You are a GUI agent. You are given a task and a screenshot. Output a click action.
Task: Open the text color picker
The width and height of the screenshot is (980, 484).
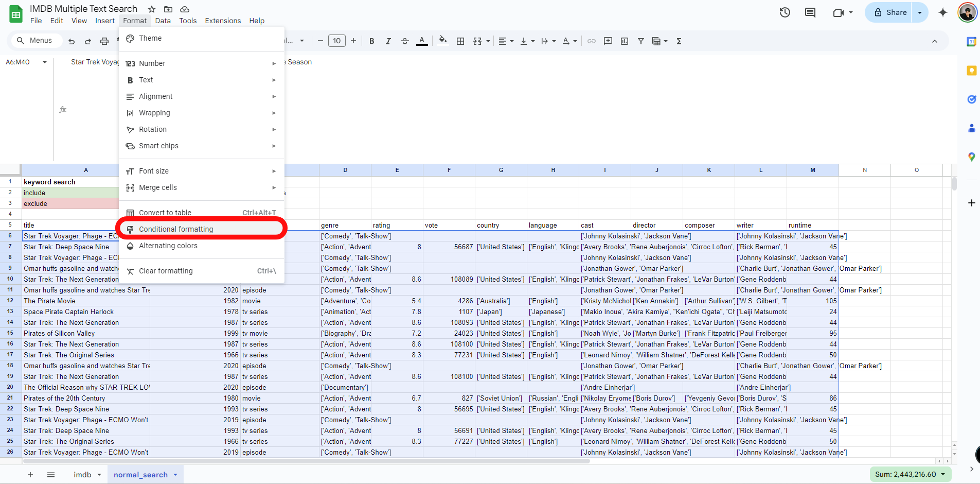[x=422, y=41]
